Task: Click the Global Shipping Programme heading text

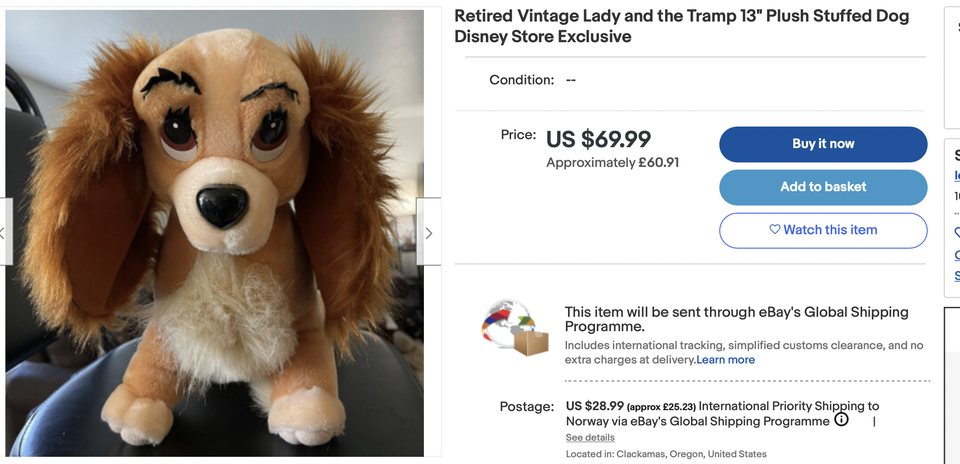Action: point(736,319)
